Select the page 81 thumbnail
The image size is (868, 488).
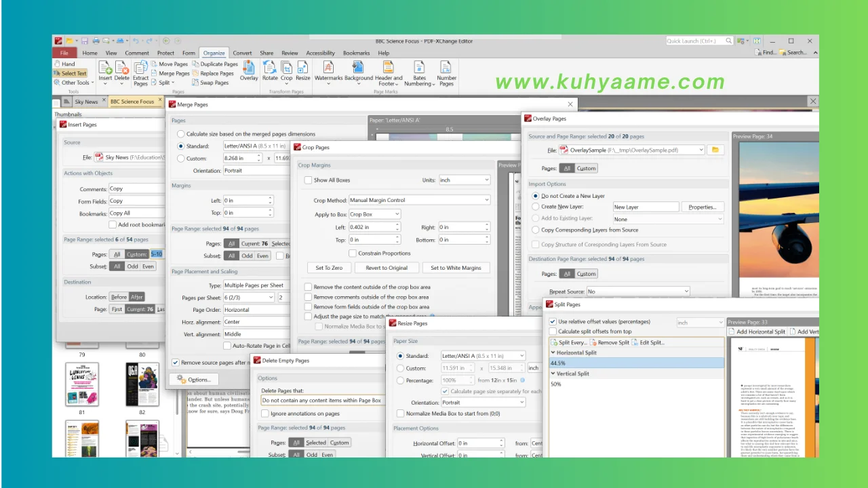82,384
